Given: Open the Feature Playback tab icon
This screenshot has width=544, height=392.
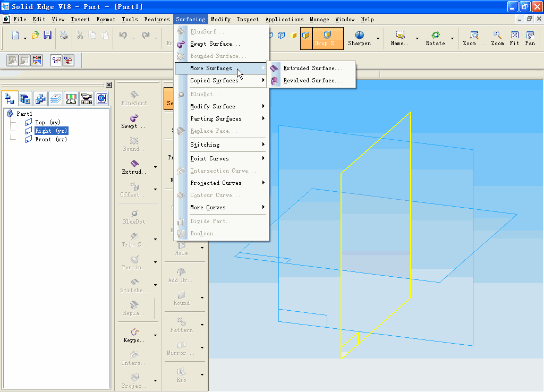Looking at the screenshot, I should coord(86,98).
